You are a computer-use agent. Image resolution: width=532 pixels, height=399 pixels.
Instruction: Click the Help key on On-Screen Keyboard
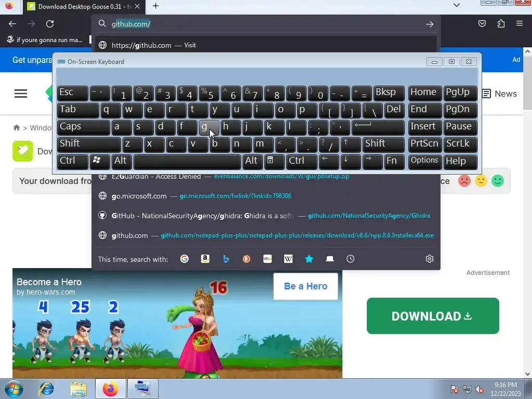point(460,162)
